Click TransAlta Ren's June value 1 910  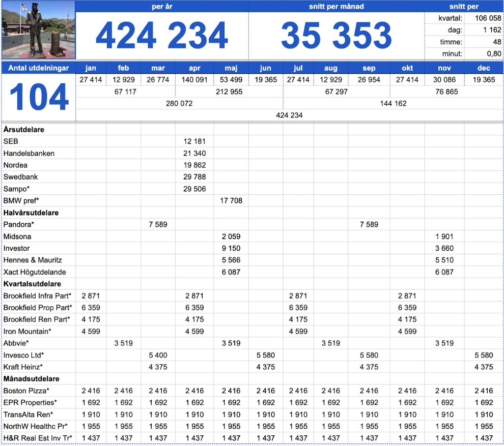point(266,414)
